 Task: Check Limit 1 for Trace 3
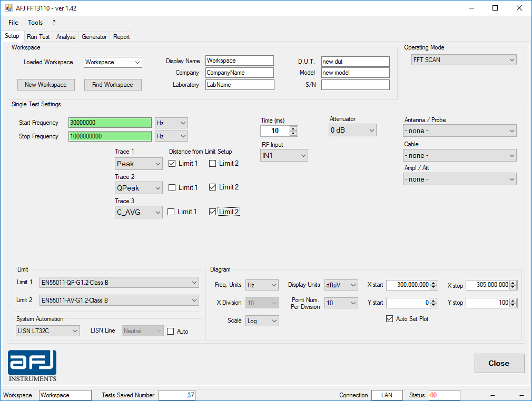click(x=171, y=212)
